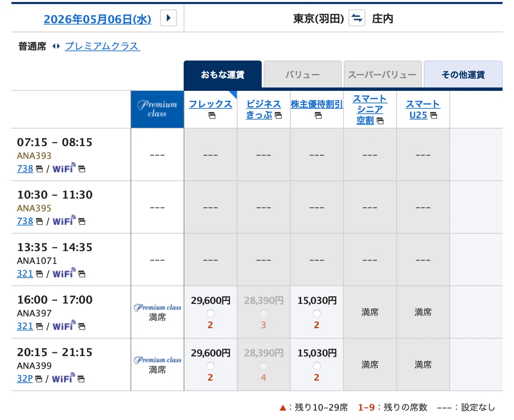Select フレックス 29,600円 fare for ANA397
This screenshot has width=514, height=420.
(x=210, y=313)
